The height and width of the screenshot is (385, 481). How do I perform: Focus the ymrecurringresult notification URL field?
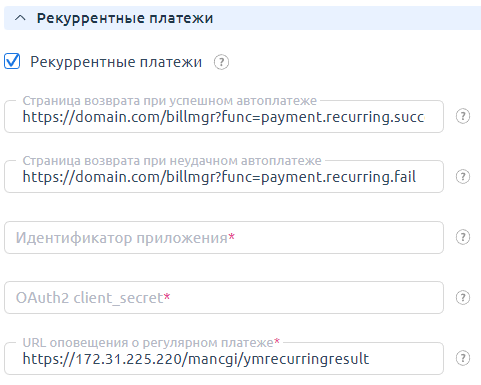[224, 359]
